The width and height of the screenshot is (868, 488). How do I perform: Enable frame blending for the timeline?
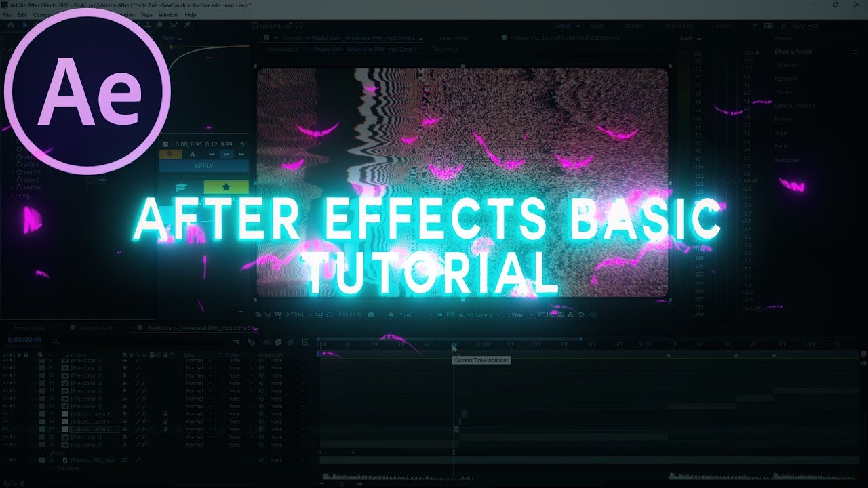tap(279, 342)
